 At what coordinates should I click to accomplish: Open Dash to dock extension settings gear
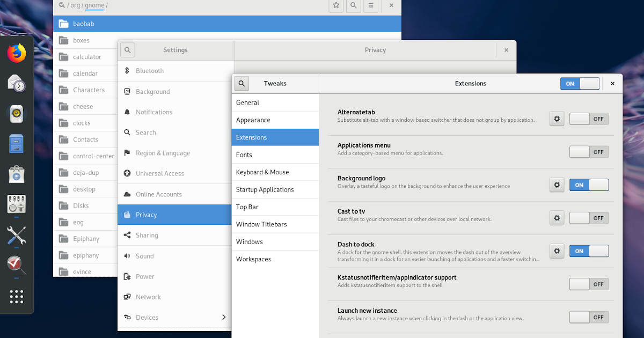tap(557, 251)
